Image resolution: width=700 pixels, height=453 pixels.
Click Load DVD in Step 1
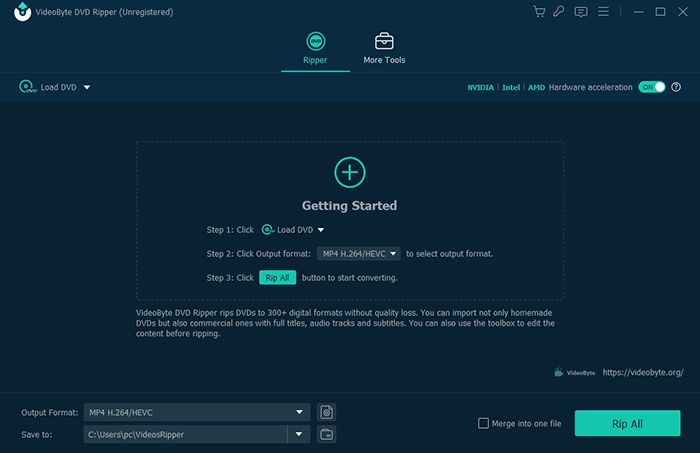click(288, 230)
